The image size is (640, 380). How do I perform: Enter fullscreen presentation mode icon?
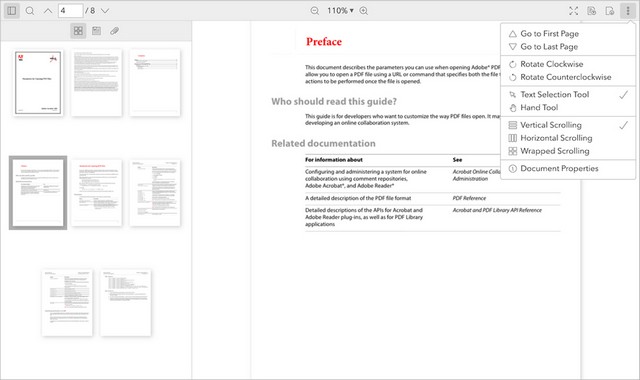click(x=573, y=11)
